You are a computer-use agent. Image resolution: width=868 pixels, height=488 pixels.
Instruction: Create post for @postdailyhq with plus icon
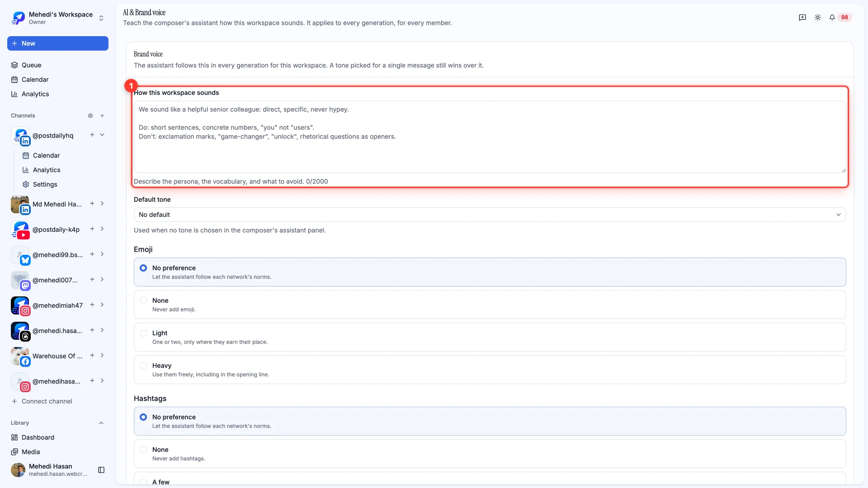pyautogui.click(x=92, y=135)
